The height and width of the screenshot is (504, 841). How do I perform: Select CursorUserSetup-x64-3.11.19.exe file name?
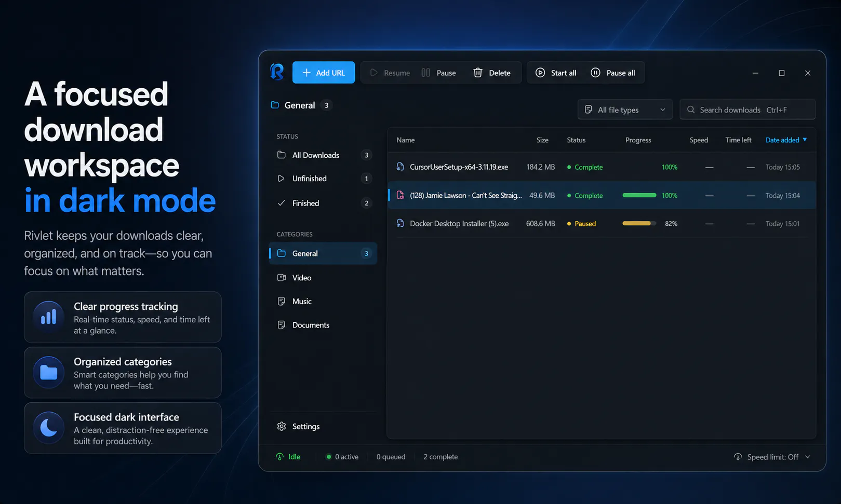[x=459, y=167]
